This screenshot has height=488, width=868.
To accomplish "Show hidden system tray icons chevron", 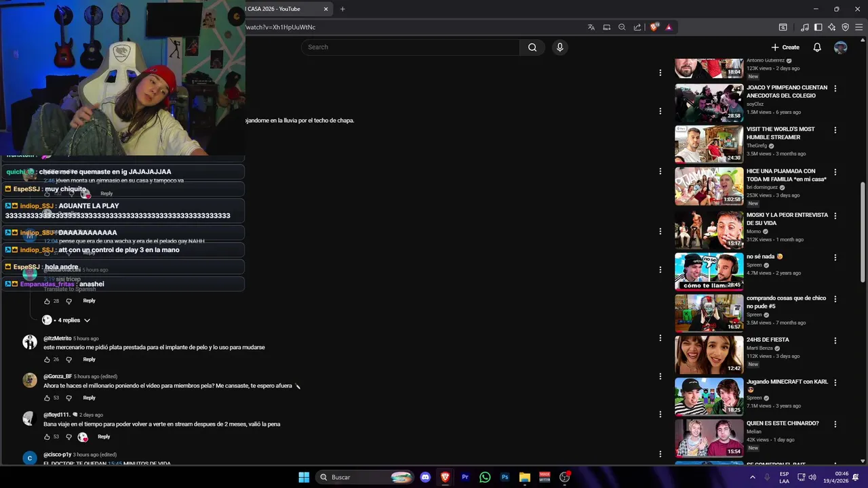I will (x=752, y=477).
